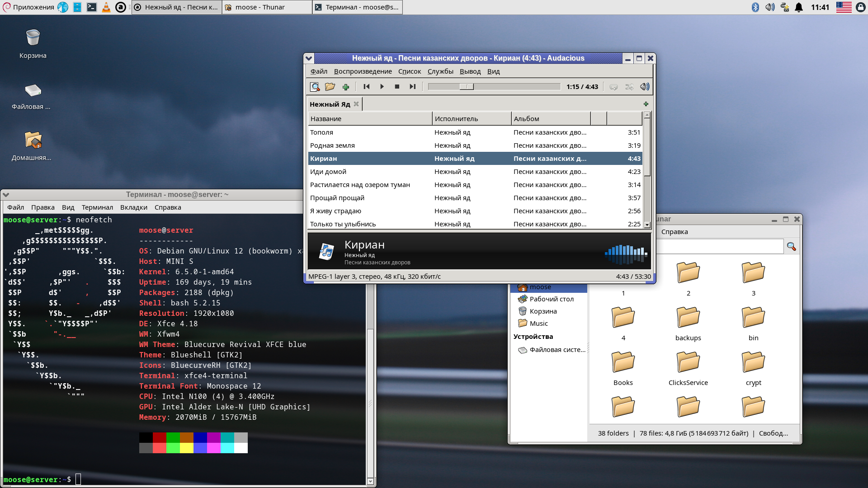
Task: Open the Файл menu in Audacious
Action: [319, 71]
